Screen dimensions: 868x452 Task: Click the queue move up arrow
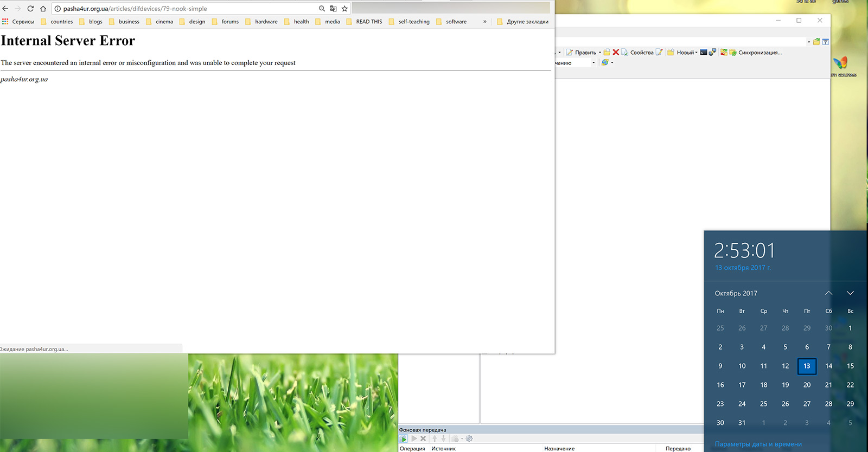tap(435, 438)
